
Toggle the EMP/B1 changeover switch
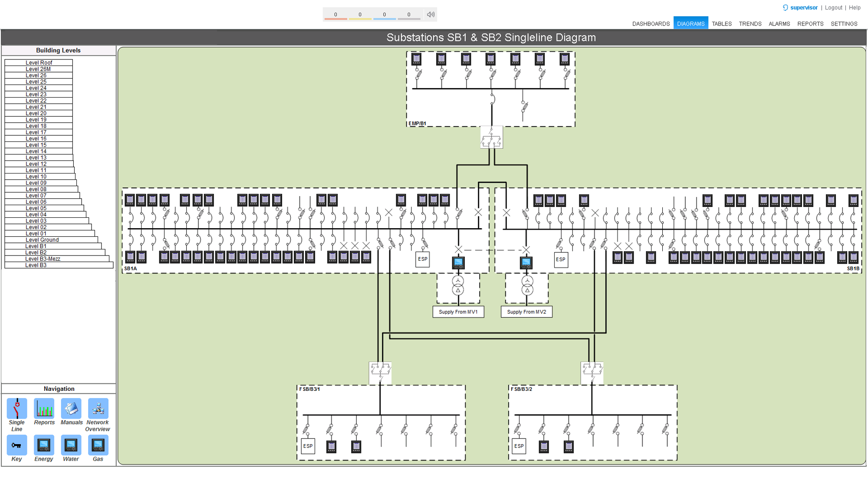491,138
